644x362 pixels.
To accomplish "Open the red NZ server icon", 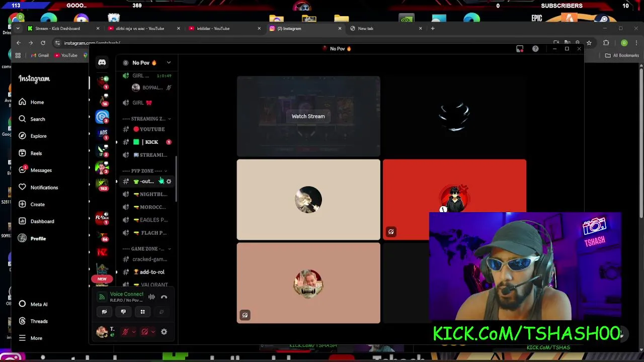I will [x=102, y=252].
